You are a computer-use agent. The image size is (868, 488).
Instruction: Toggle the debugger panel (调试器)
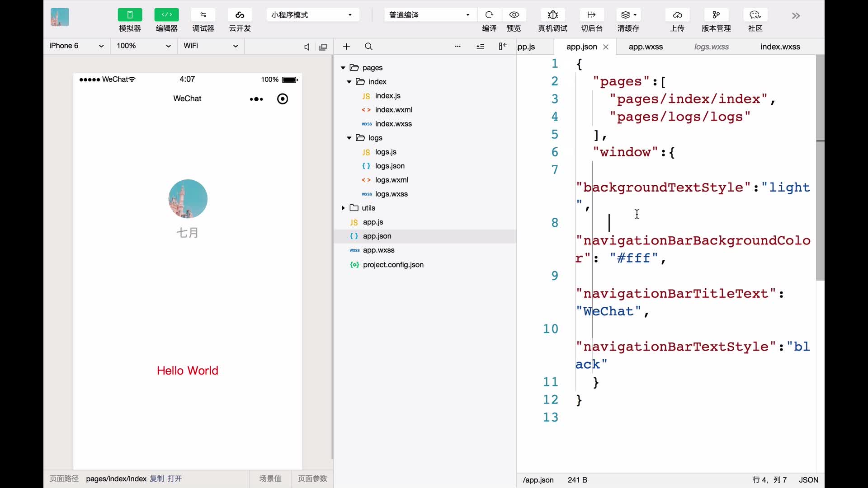coord(203,15)
